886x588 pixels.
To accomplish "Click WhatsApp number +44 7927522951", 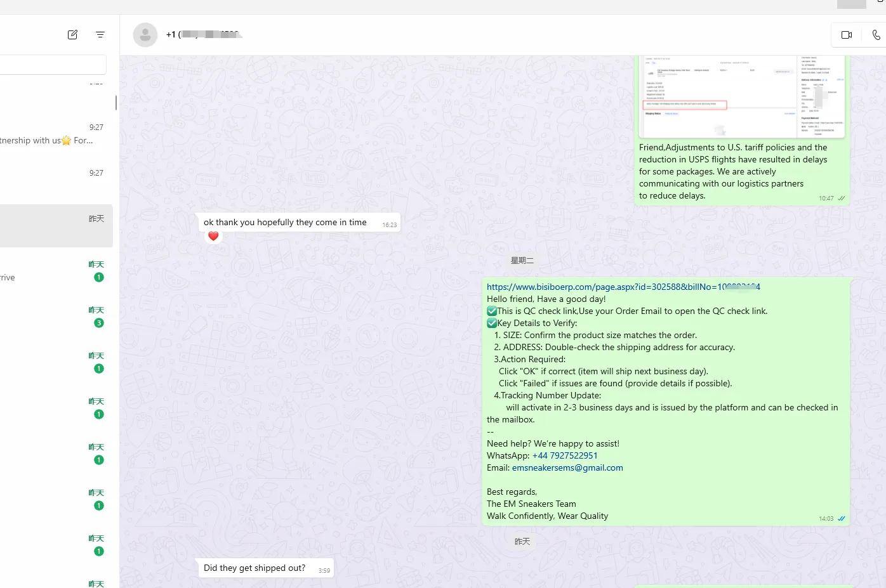I will 565,455.
